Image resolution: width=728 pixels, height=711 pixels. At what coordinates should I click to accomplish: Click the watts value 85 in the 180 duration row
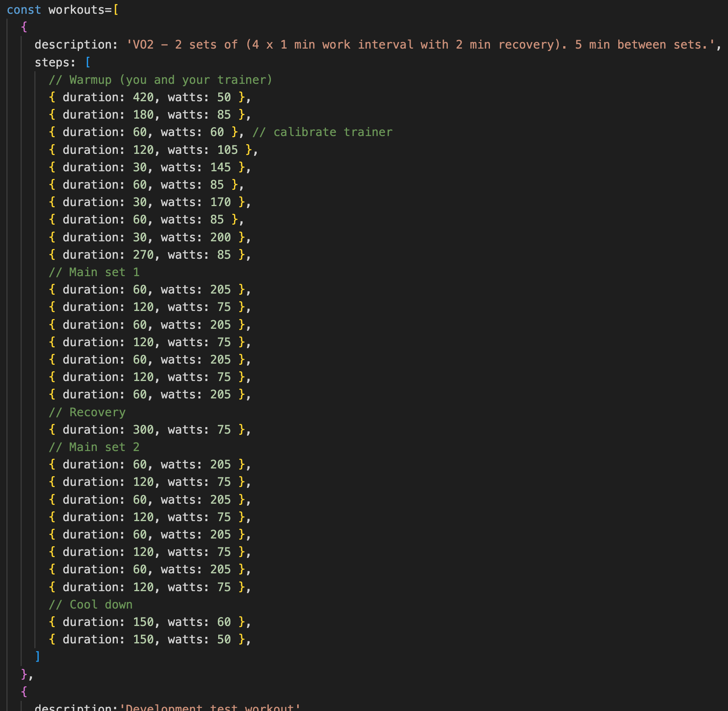(224, 115)
